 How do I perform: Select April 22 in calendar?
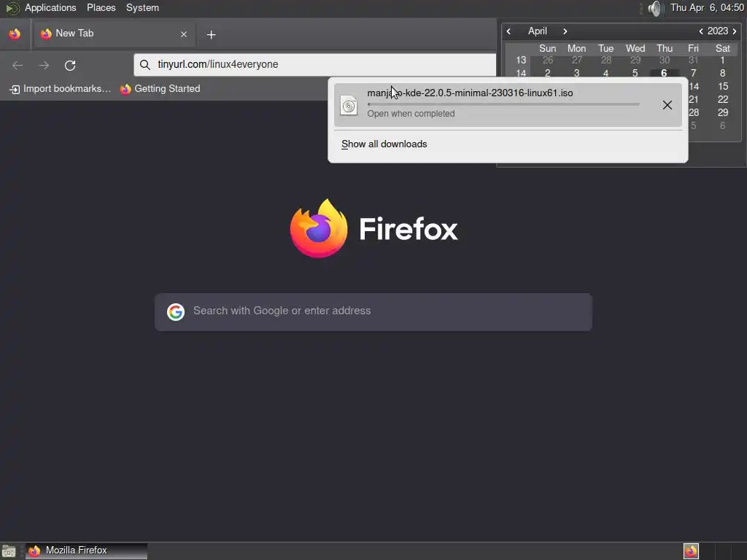[x=723, y=99]
